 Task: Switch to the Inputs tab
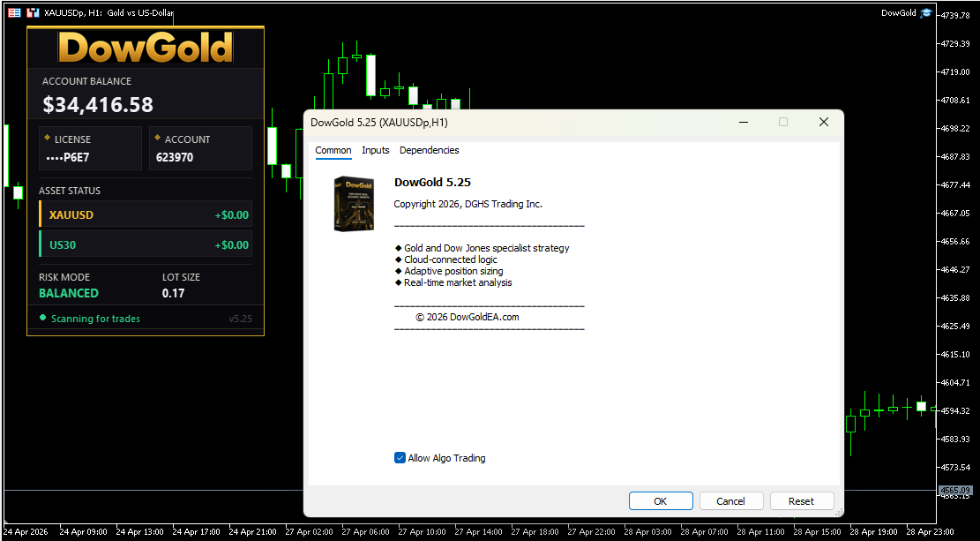[x=376, y=150]
